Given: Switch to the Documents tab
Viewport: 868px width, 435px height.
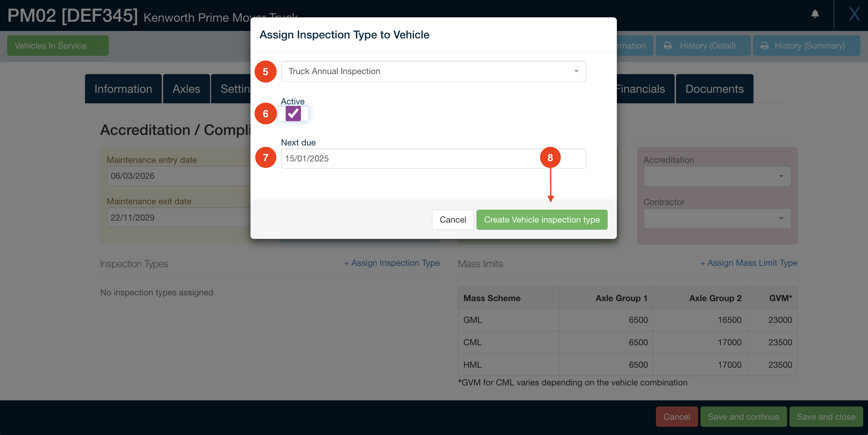Looking at the screenshot, I should (714, 89).
